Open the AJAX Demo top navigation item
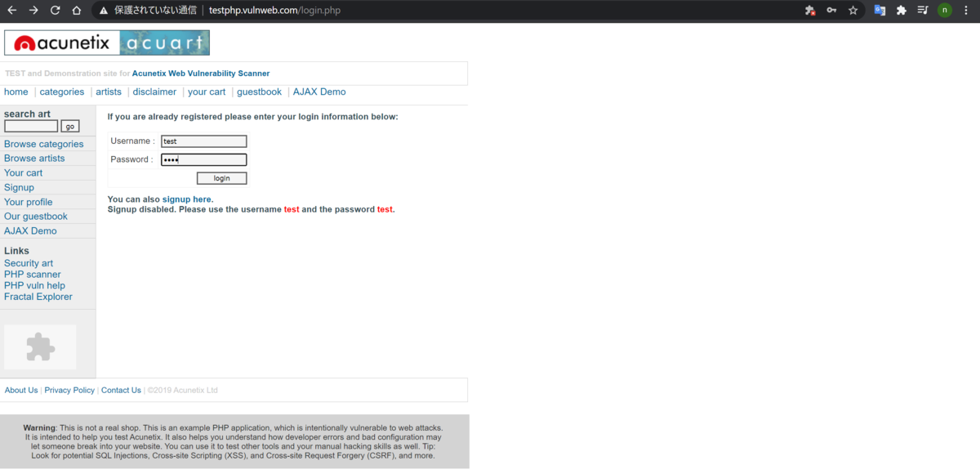The height and width of the screenshot is (474, 980). point(319,92)
